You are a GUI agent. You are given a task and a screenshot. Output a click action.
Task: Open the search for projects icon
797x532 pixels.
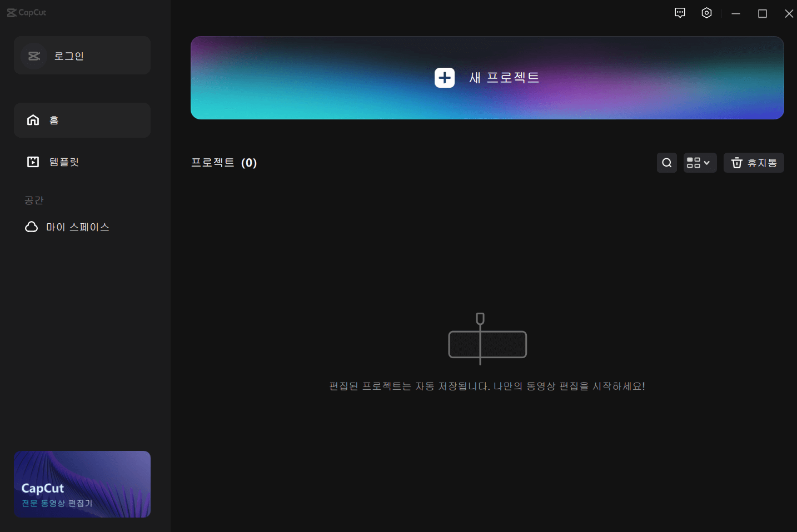(666, 163)
